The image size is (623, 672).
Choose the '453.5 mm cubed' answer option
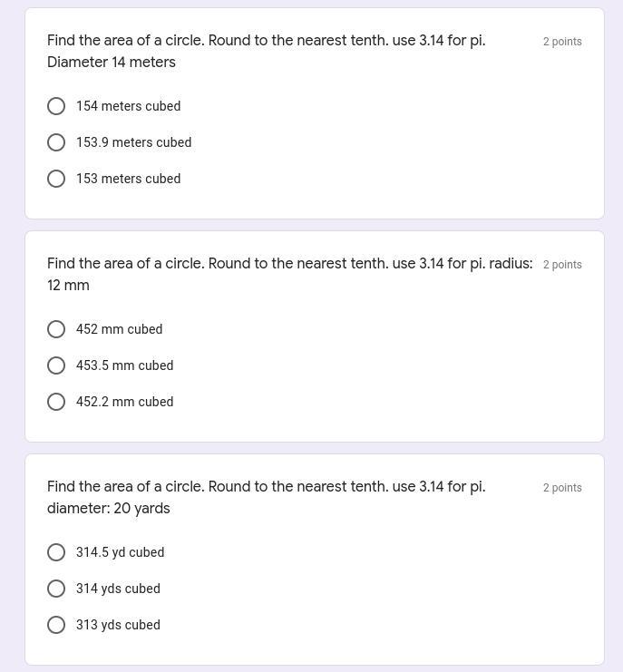[56, 365]
